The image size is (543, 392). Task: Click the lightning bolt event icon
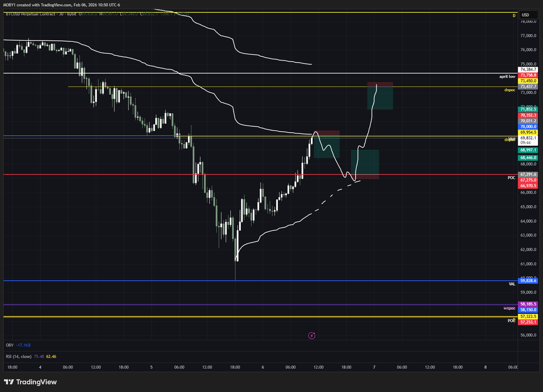pos(312,335)
